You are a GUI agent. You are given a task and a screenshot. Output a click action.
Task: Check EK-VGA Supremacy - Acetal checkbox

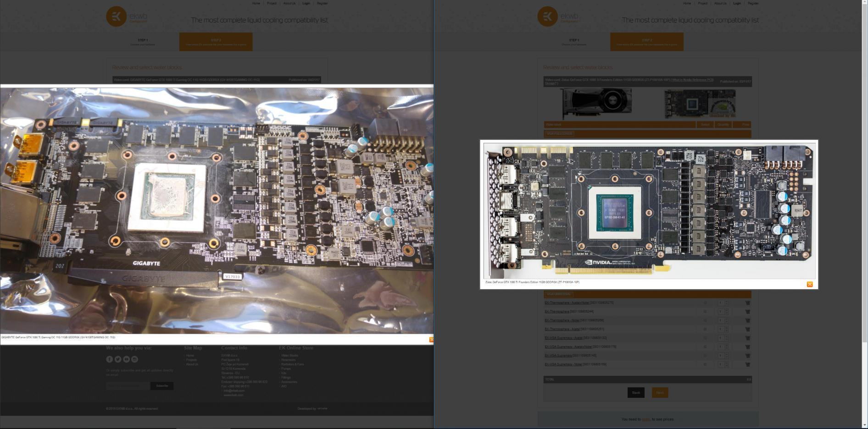pos(705,338)
